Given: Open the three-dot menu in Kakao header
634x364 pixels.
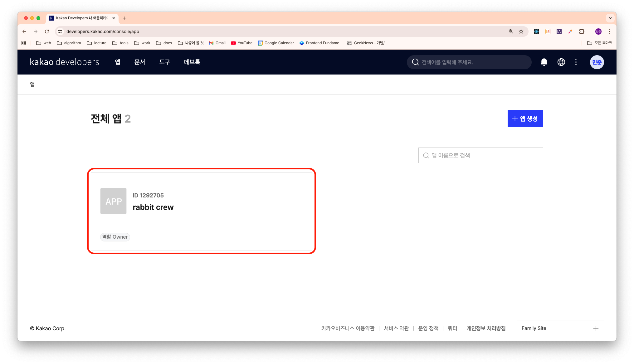Looking at the screenshot, I should (576, 62).
